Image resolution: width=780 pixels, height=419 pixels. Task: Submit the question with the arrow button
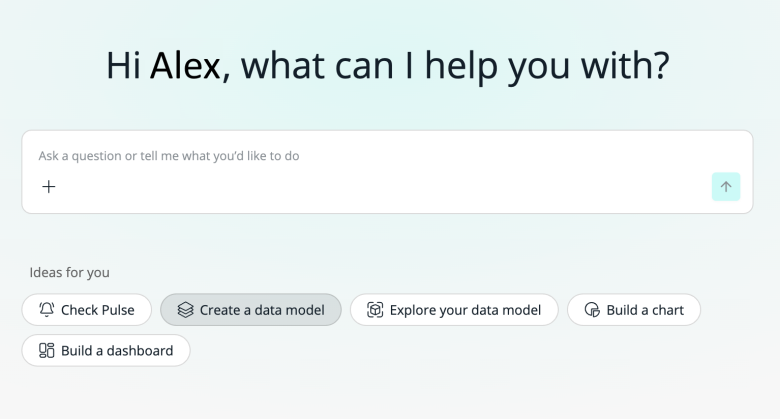point(726,187)
